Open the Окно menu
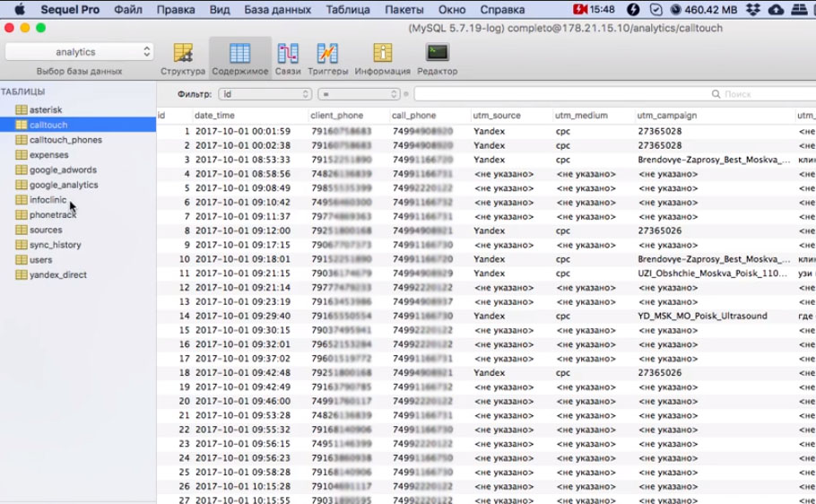 tap(452, 9)
